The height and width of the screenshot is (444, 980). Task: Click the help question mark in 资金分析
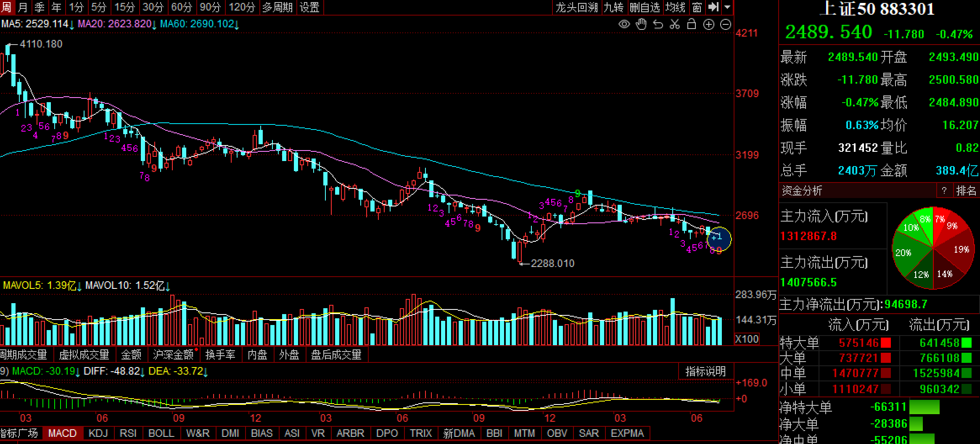(x=944, y=190)
